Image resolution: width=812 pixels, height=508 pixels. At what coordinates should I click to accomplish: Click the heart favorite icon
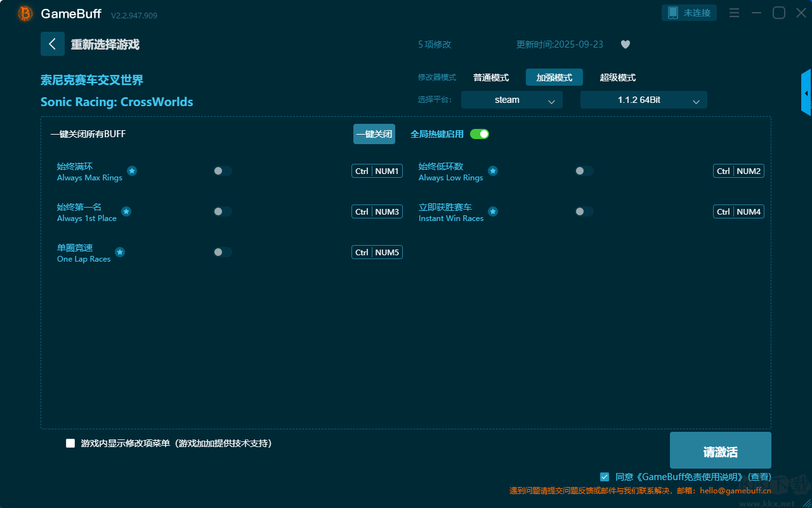tap(625, 44)
